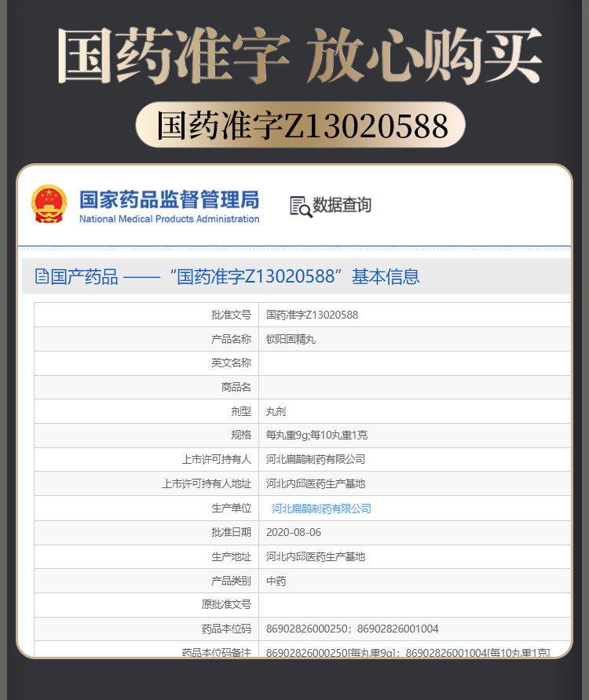Click the 原批准文号 label cell

point(147,604)
